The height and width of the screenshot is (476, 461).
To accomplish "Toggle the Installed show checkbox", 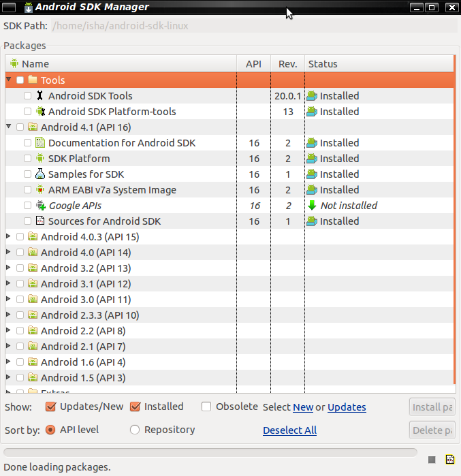I will tap(135, 407).
